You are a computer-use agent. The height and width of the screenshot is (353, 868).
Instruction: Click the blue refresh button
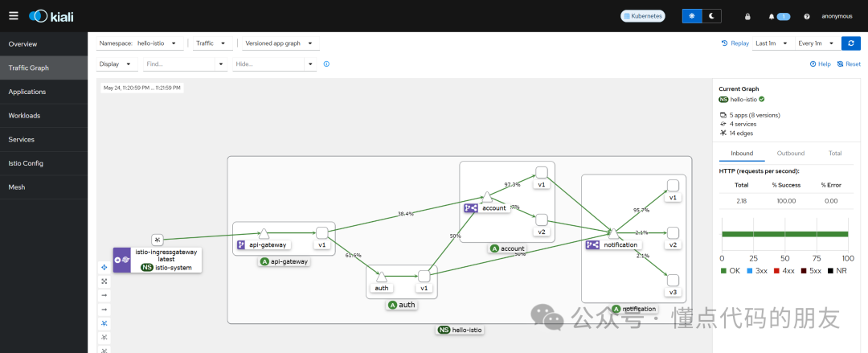point(851,43)
